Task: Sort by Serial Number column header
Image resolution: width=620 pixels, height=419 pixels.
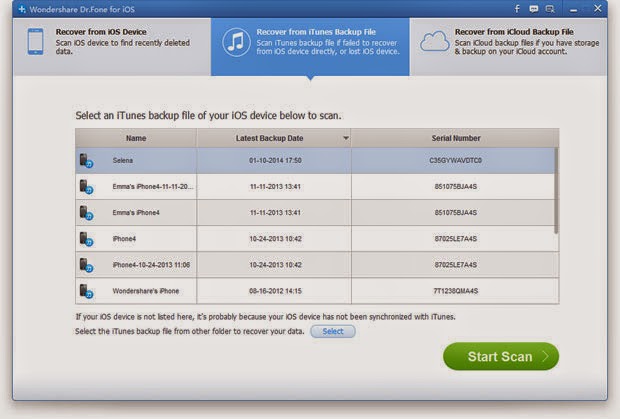Action: [456, 138]
